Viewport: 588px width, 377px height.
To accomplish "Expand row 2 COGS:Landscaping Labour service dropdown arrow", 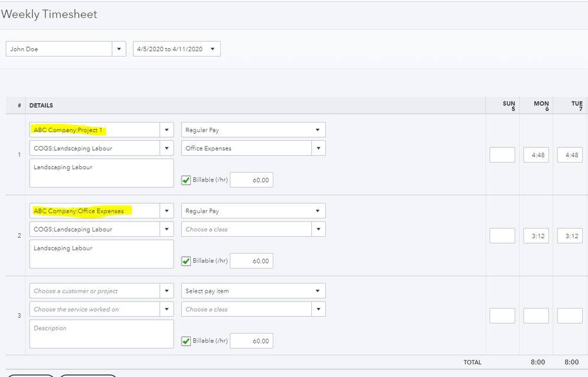I will pos(167,229).
